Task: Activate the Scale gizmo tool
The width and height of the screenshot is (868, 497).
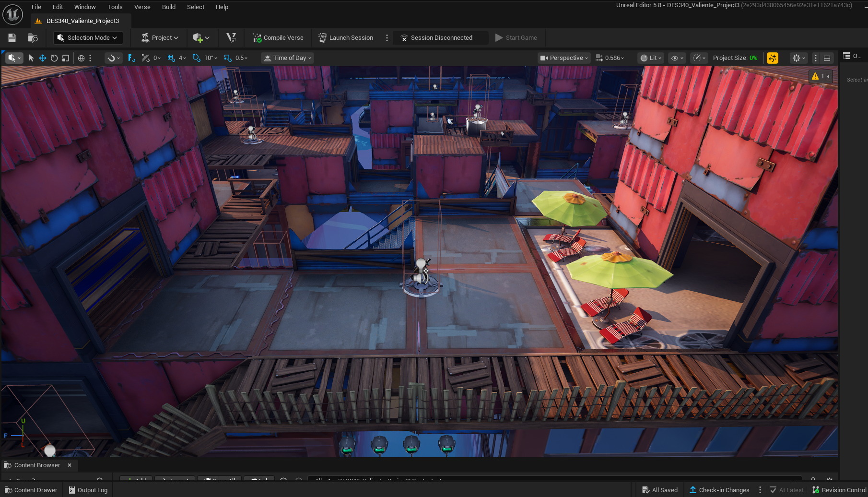Action: (66, 58)
